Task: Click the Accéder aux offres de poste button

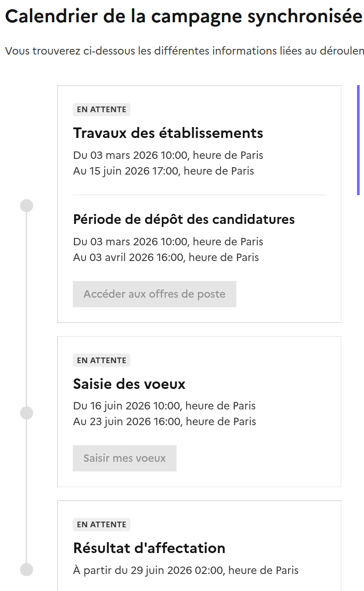Action: (x=154, y=294)
